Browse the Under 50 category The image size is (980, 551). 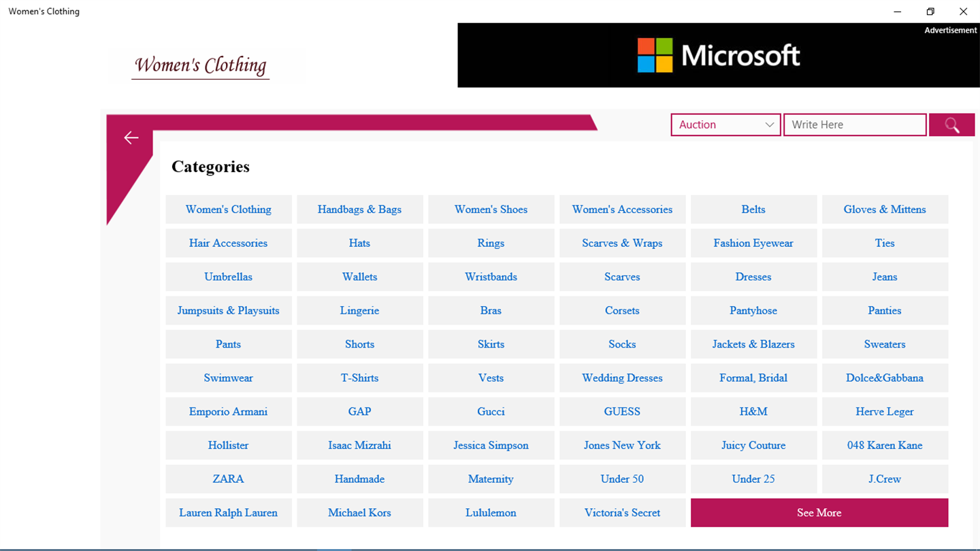click(623, 479)
